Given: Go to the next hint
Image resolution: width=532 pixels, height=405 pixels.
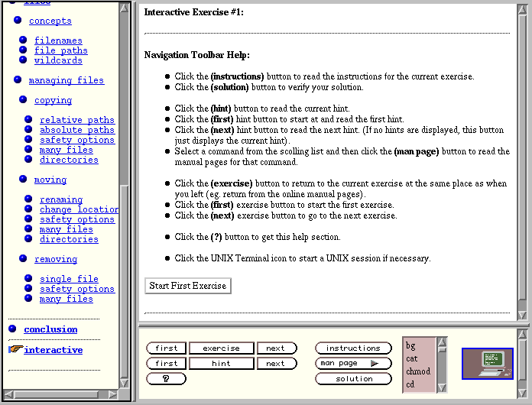Looking at the screenshot, I should coord(276,364).
